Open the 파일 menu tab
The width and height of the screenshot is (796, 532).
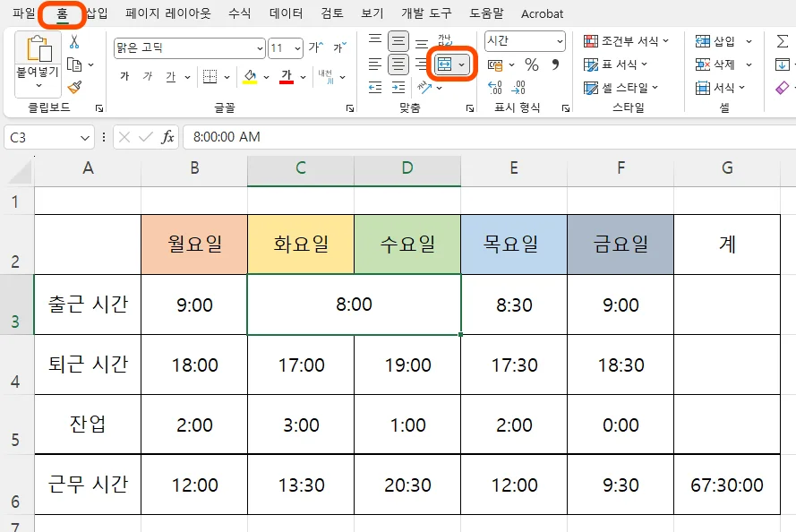tap(24, 13)
